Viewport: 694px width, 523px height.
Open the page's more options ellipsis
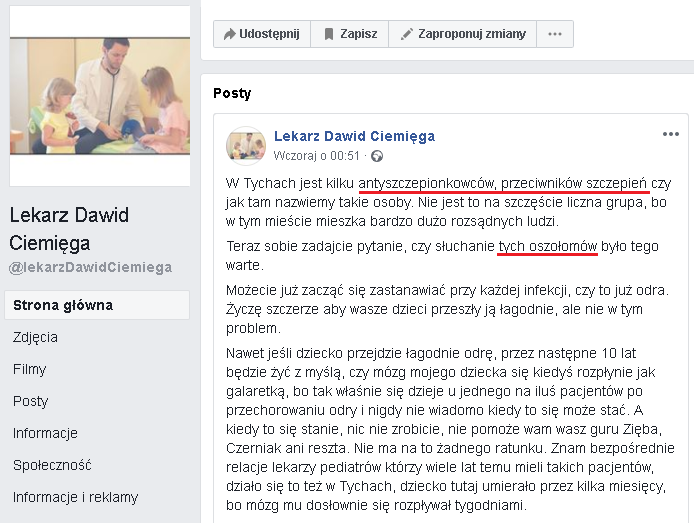tap(554, 34)
